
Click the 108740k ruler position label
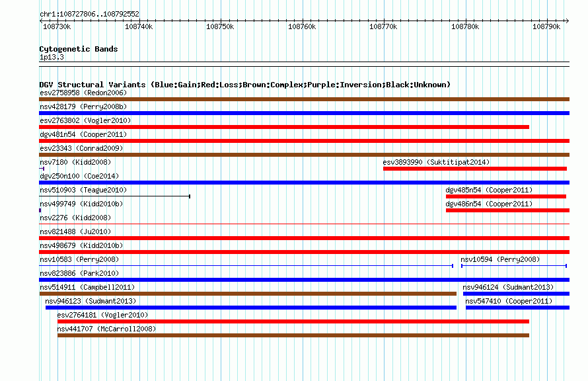coord(138,26)
